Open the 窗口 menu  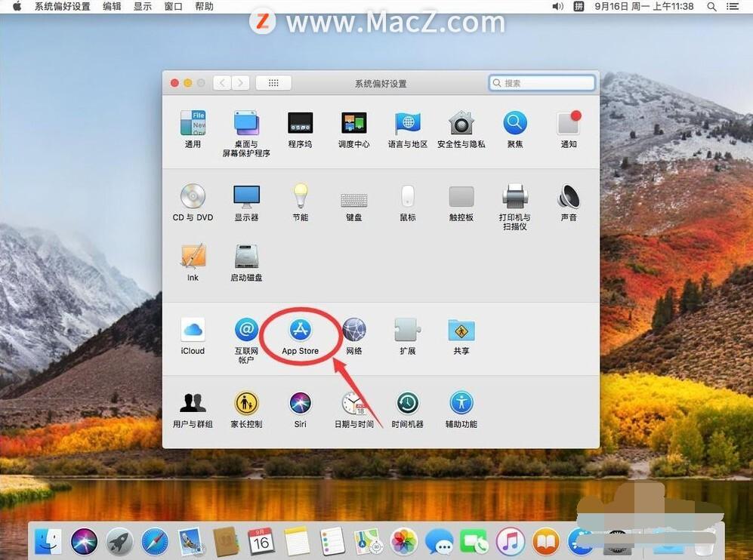click(172, 6)
